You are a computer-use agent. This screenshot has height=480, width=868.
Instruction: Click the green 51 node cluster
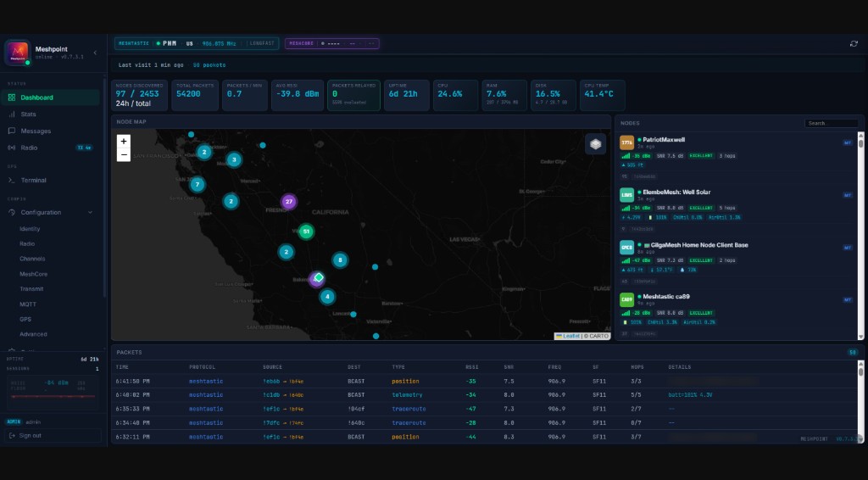(x=306, y=232)
